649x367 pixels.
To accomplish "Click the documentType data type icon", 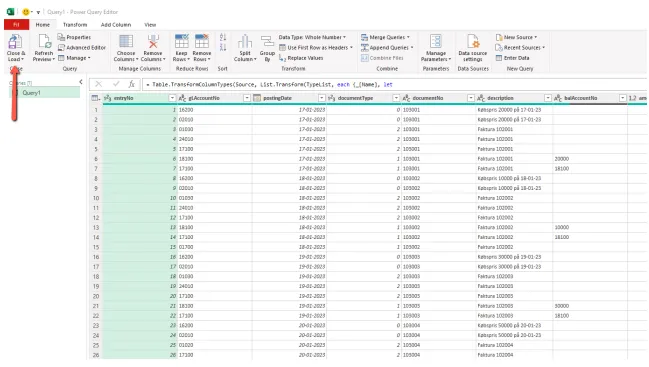I will (x=331, y=98).
